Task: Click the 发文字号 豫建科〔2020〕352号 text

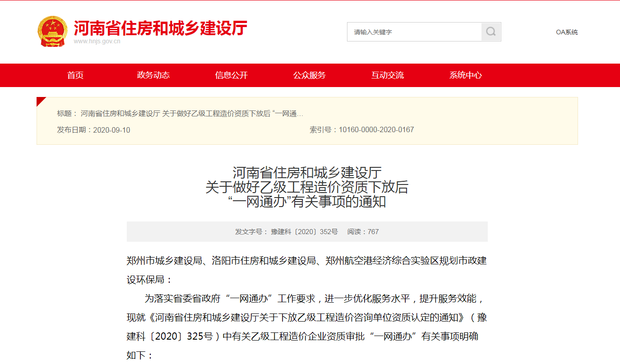Action: point(286,232)
